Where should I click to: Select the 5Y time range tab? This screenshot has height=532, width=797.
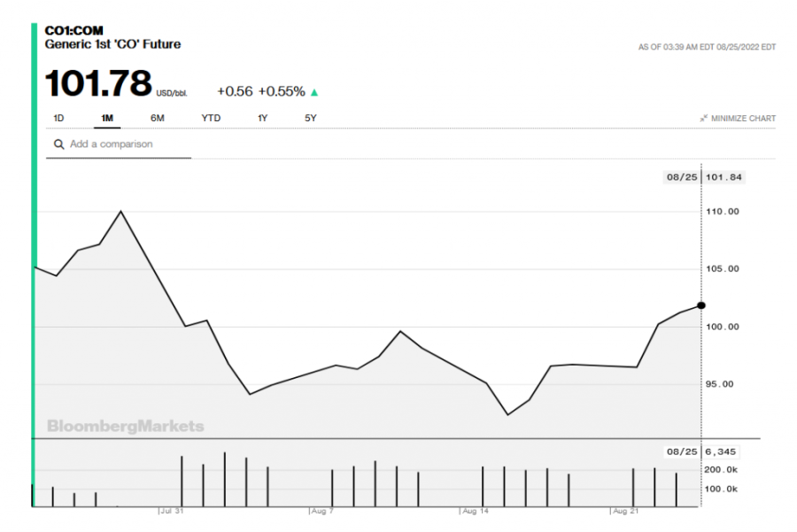click(x=311, y=119)
